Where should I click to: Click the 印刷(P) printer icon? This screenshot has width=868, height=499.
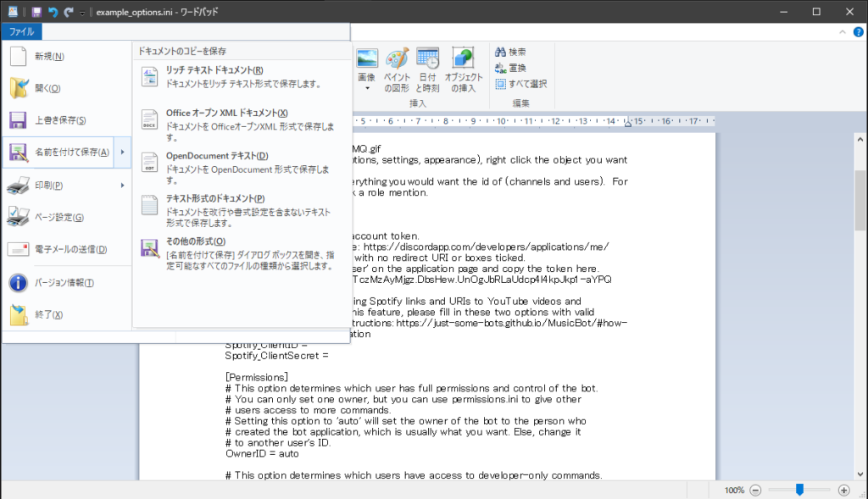click(19, 186)
